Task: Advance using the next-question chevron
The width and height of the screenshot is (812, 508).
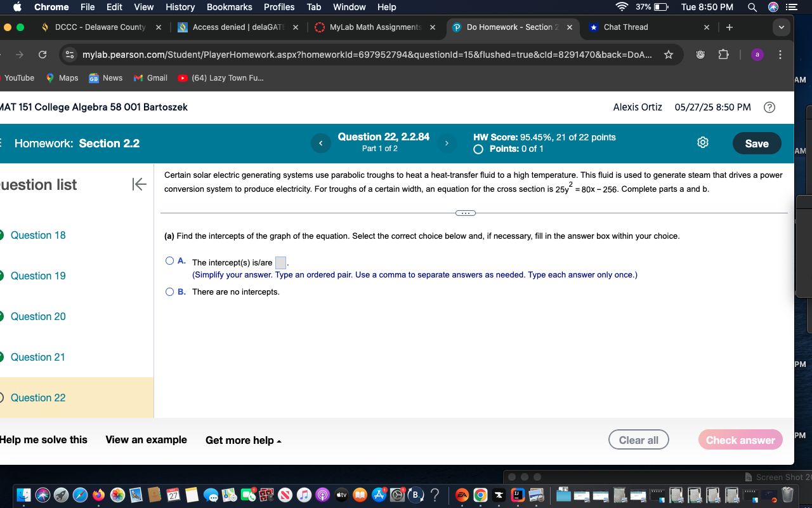Action: click(447, 143)
